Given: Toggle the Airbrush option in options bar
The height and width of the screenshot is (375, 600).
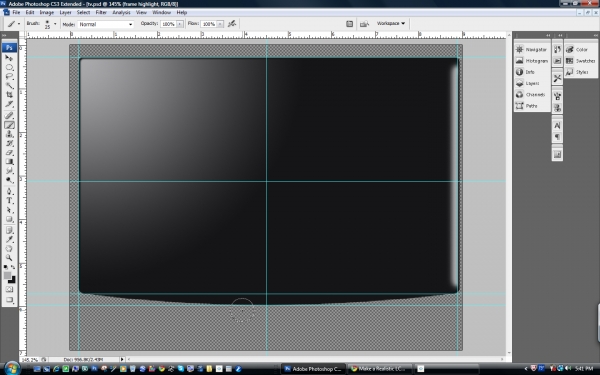Looking at the screenshot, I should [232, 24].
